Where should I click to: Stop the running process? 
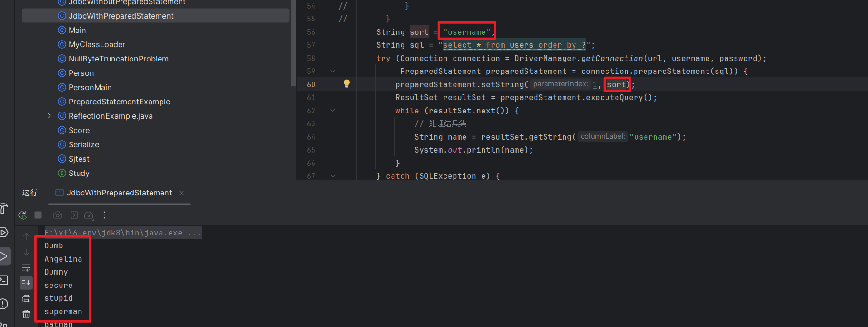pos(38,215)
